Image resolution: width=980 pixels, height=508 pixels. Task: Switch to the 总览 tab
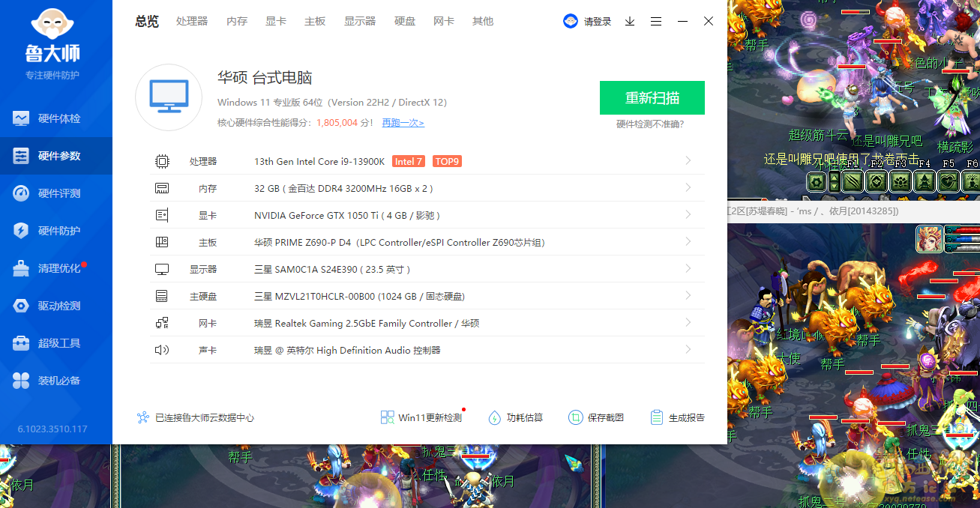(x=147, y=21)
